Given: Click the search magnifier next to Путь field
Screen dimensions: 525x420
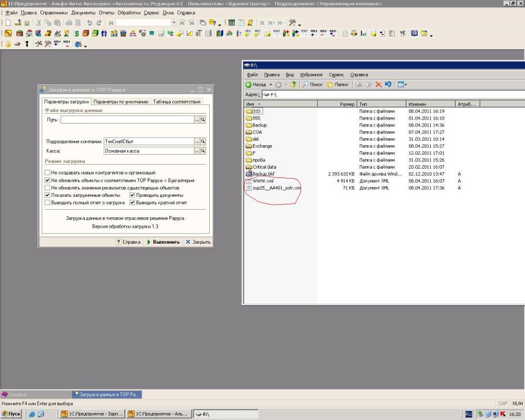Looking at the screenshot, I should tap(203, 119).
